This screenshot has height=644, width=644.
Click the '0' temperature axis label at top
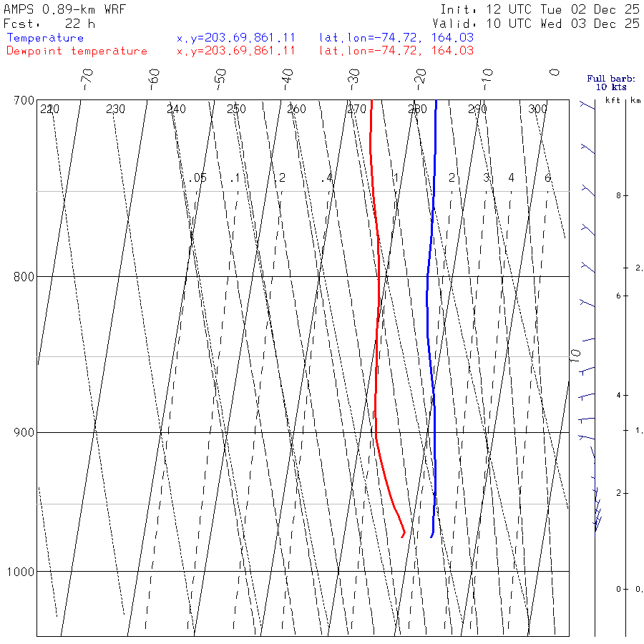tap(555, 72)
